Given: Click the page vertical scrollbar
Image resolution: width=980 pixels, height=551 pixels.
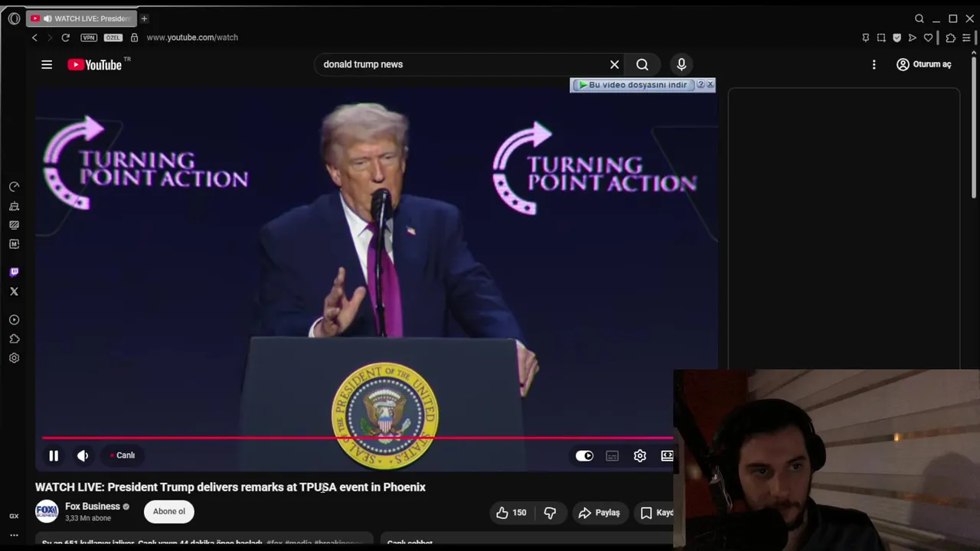Looking at the screenshot, I should coord(975,126).
